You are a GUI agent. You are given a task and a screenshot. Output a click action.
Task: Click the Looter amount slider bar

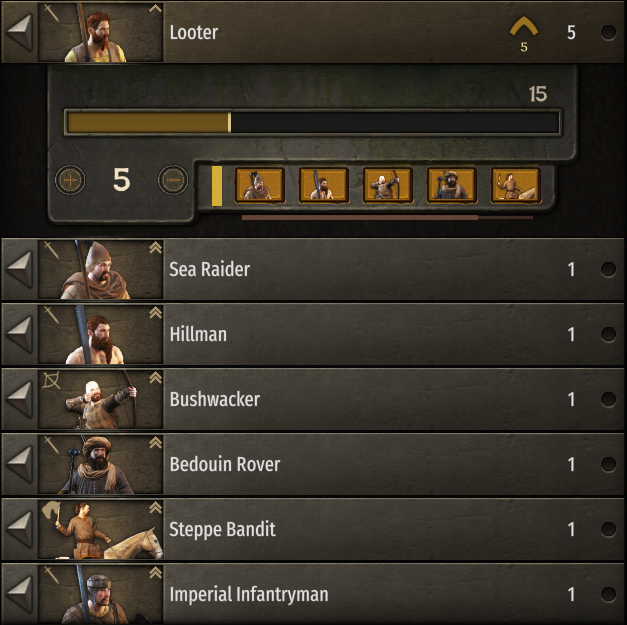coord(313,122)
